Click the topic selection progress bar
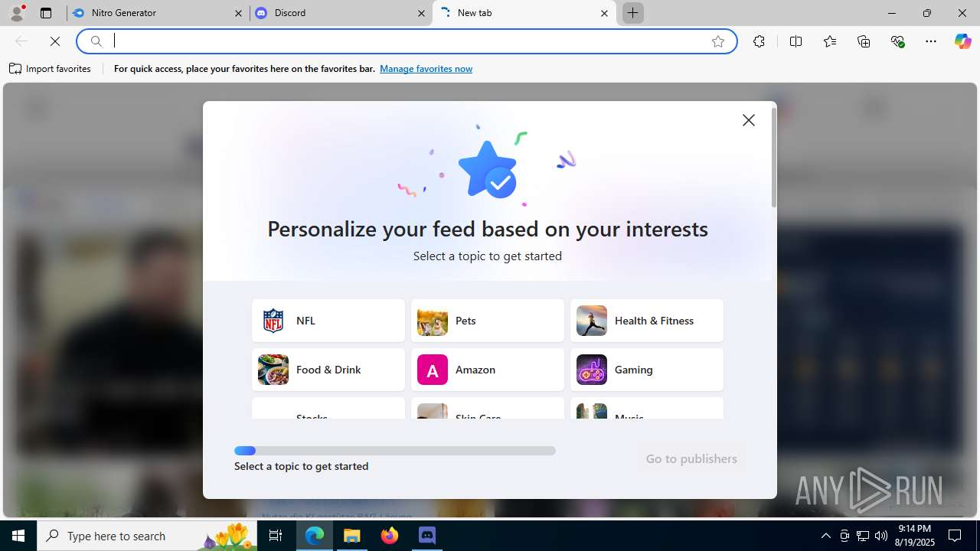 pos(395,451)
